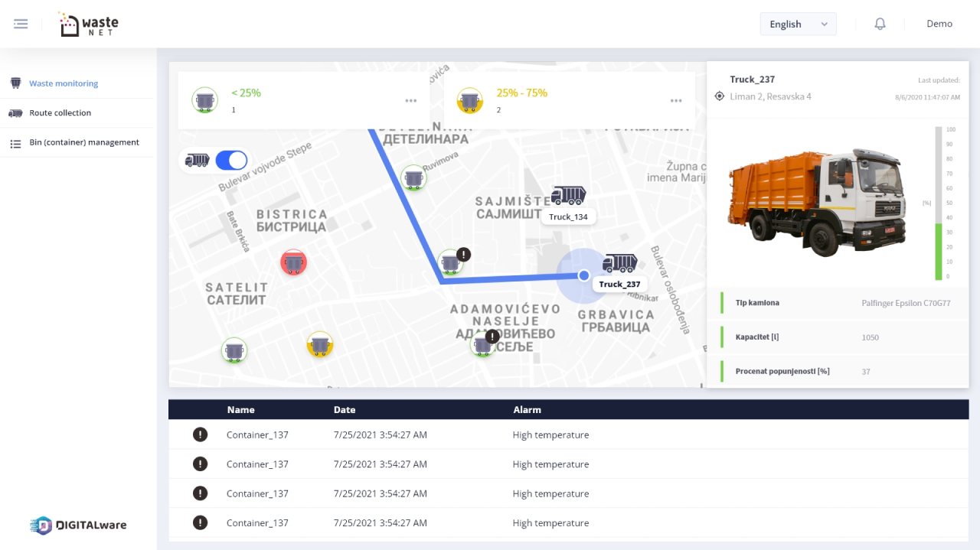Click the Liman 2, Resavska 4 address
Screen dimensions: 980x550
tap(770, 96)
